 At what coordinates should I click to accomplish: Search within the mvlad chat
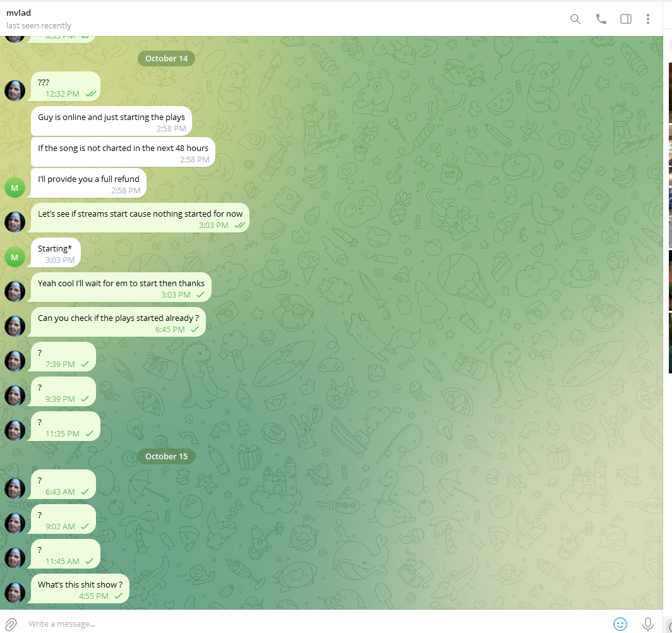click(575, 19)
